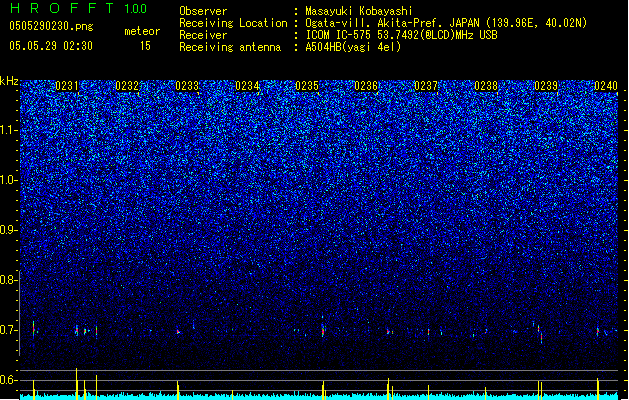Click the 0234 time marker

[247, 86]
